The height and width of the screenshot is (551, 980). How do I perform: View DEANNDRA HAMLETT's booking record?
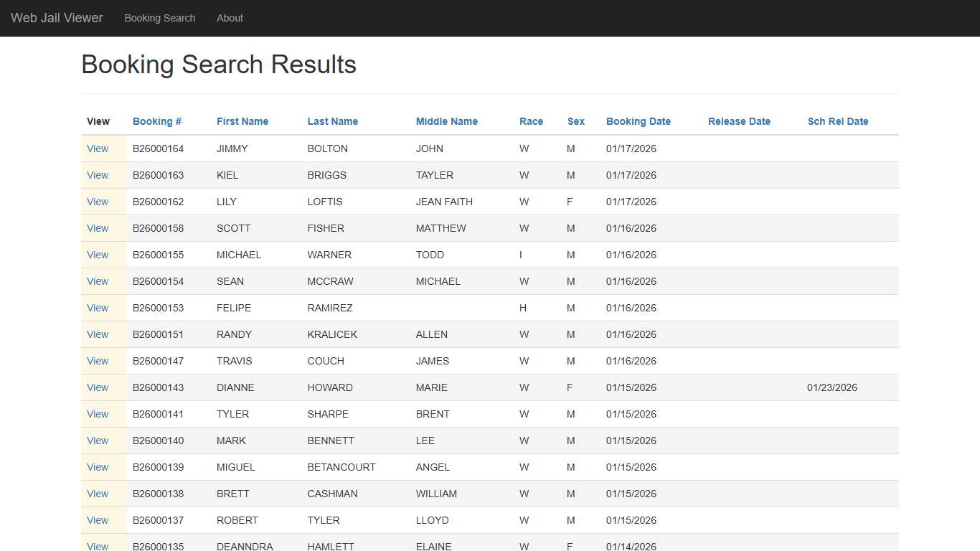point(98,546)
